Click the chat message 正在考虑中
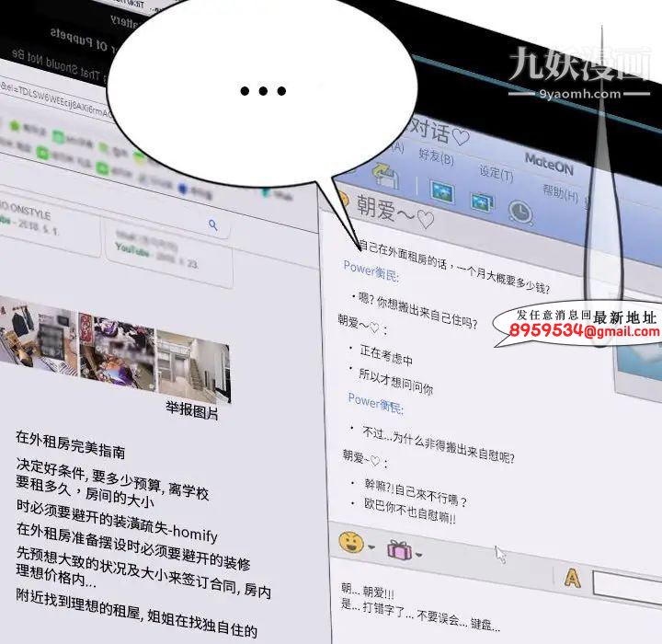Screen dimensions: 662x644 click(x=386, y=355)
